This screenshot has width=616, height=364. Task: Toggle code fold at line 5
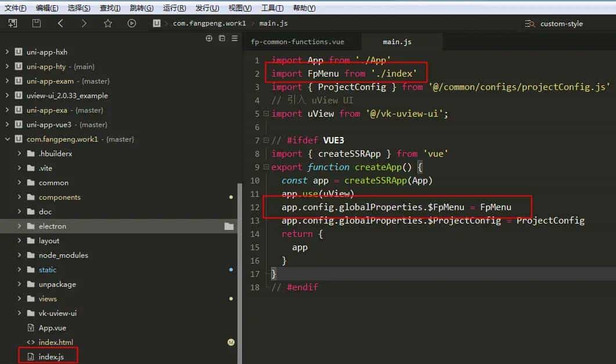click(x=266, y=114)
